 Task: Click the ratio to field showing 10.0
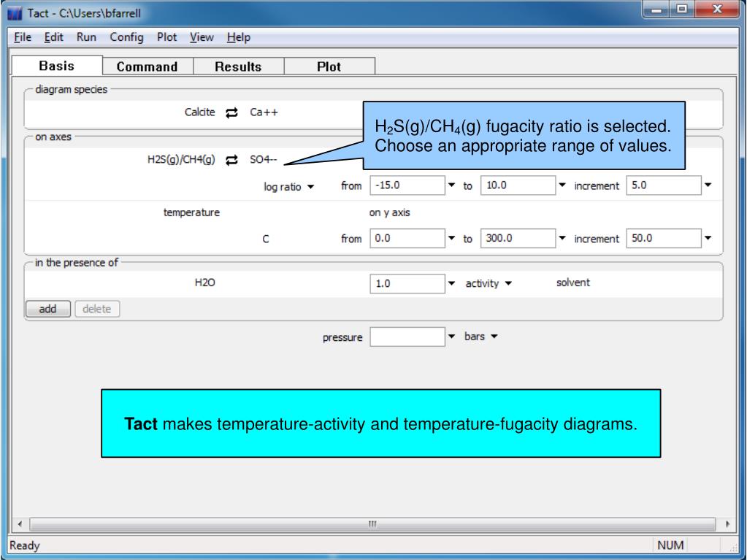point(518,185)
